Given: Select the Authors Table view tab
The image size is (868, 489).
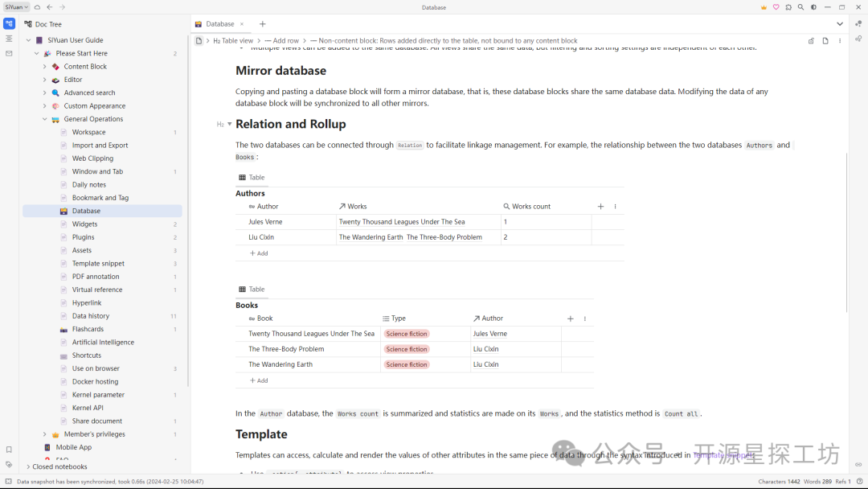Looking at the screenshot, I should 252,177.
